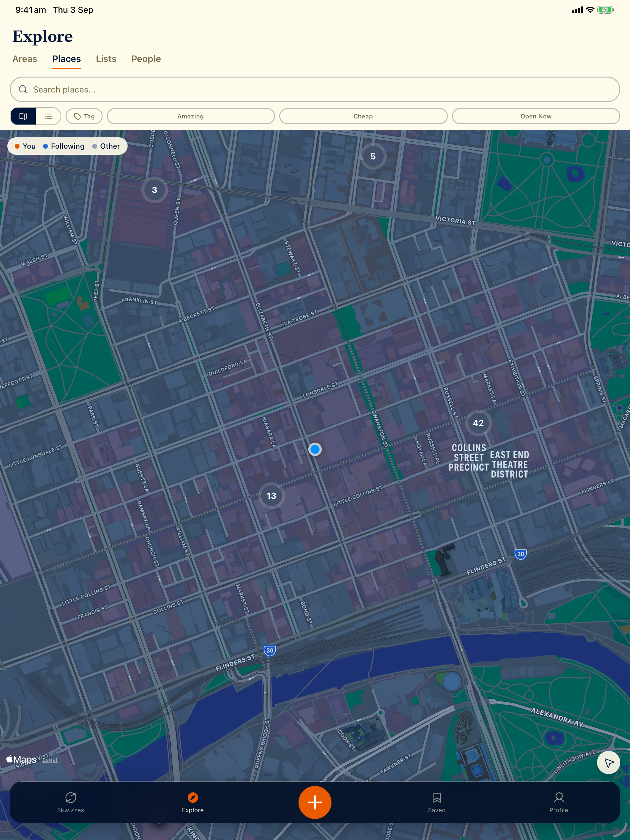Image resolution: width=630 pixels, height=840 pixels.
Task: Tap the orange plus add button
Action: point(315,802)
